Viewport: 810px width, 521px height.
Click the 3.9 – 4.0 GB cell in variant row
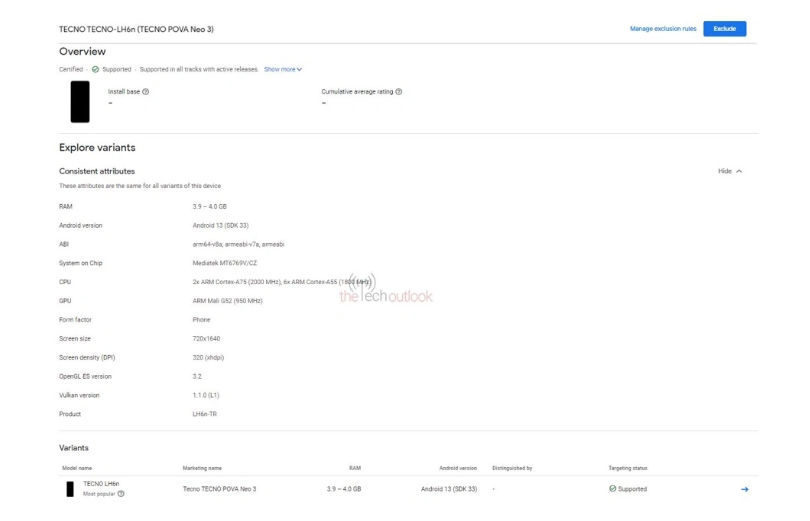[x=344, y=489]
